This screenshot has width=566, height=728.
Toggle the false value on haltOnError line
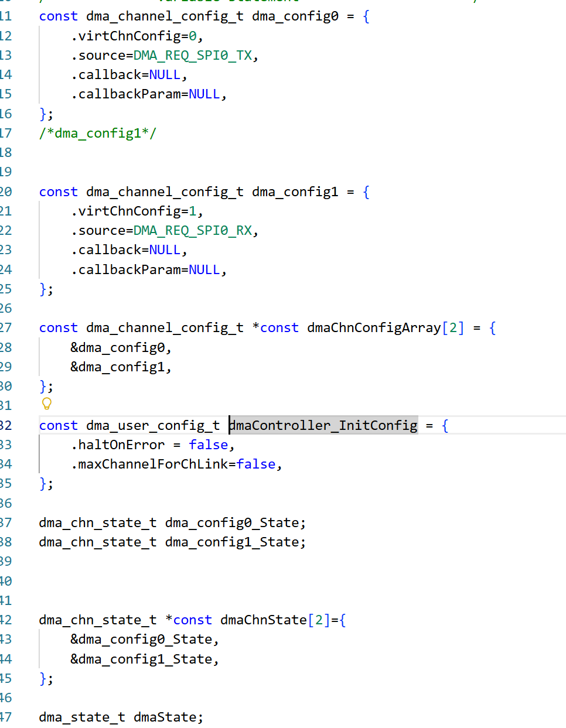click(x=208, y=445)
